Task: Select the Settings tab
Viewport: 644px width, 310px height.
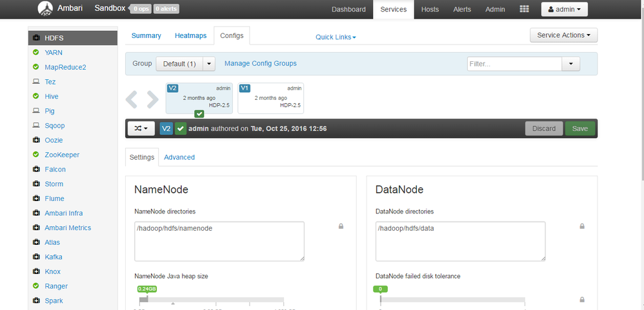Action: click(142, 157)
